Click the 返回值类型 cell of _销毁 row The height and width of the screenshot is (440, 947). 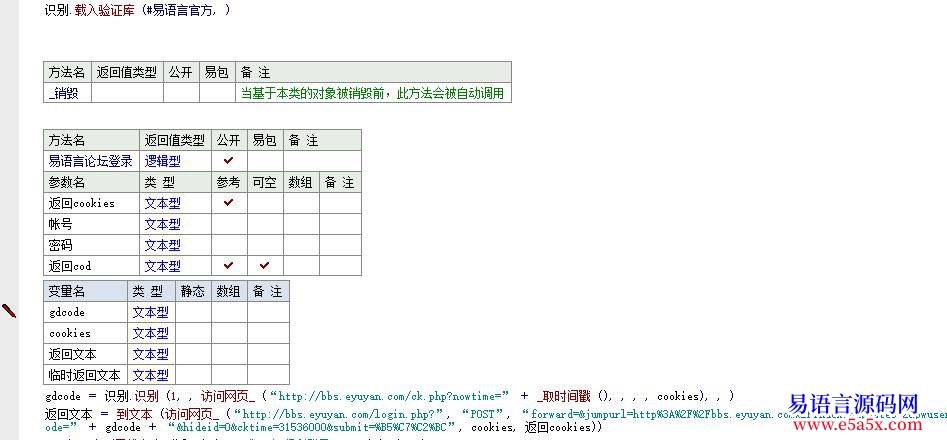(127, 93)
